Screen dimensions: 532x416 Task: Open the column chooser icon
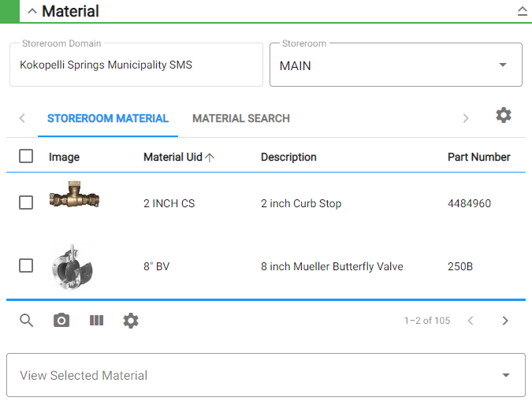[96, 321]
